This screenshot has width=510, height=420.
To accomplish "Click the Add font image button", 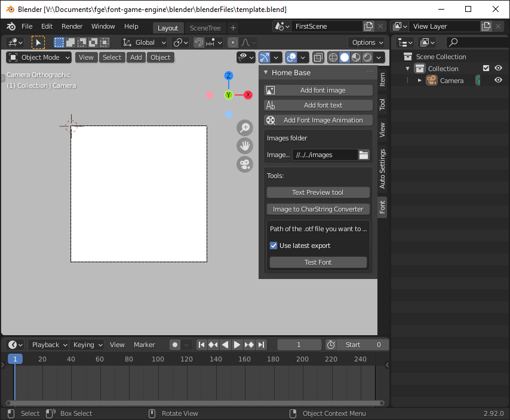I will (x=318, y=90).
